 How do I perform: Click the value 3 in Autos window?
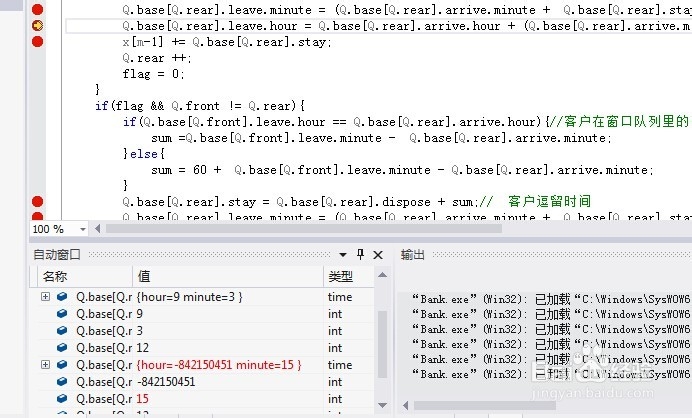pos(139,331)
